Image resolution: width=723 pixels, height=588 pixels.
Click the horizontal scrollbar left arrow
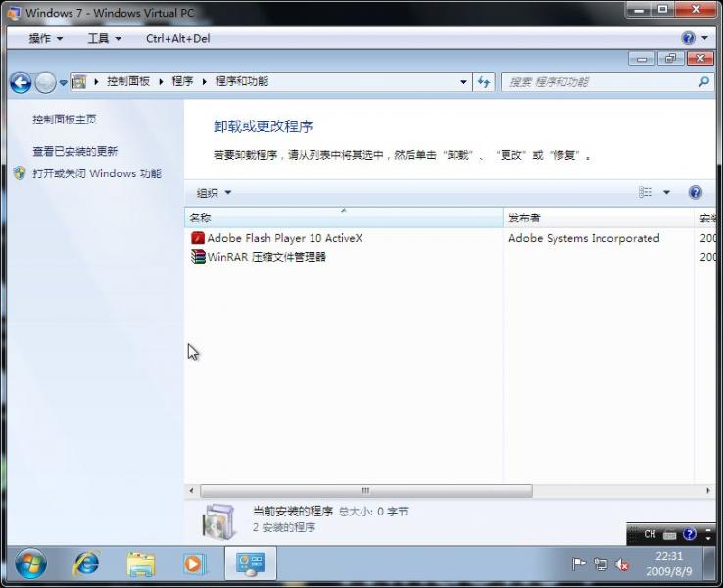pos(191,491)
